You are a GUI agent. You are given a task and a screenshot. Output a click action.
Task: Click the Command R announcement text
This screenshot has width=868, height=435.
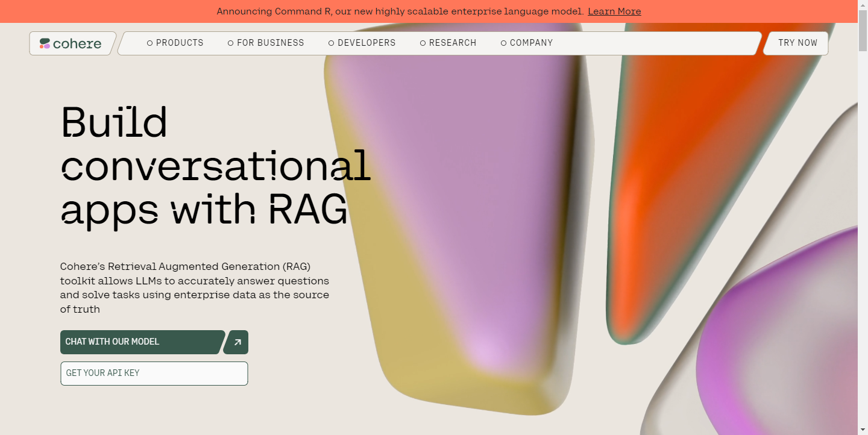(400, 11)
